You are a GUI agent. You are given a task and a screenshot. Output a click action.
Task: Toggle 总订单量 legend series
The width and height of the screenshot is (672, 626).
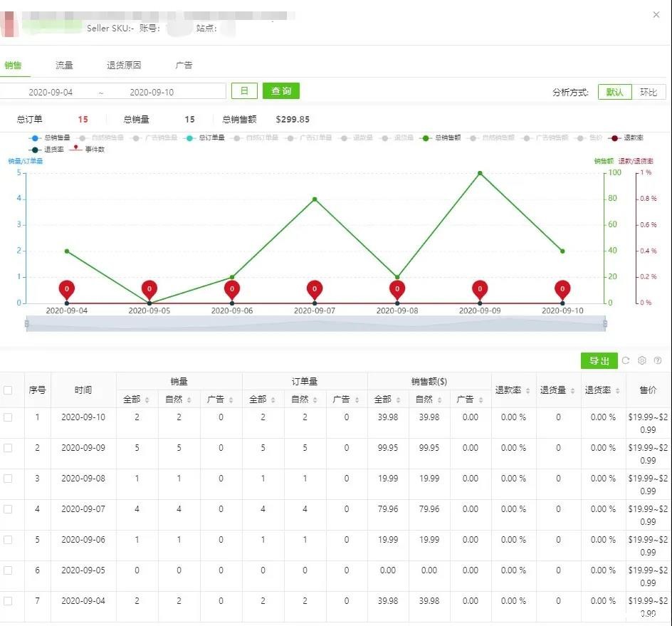[205, 137]
